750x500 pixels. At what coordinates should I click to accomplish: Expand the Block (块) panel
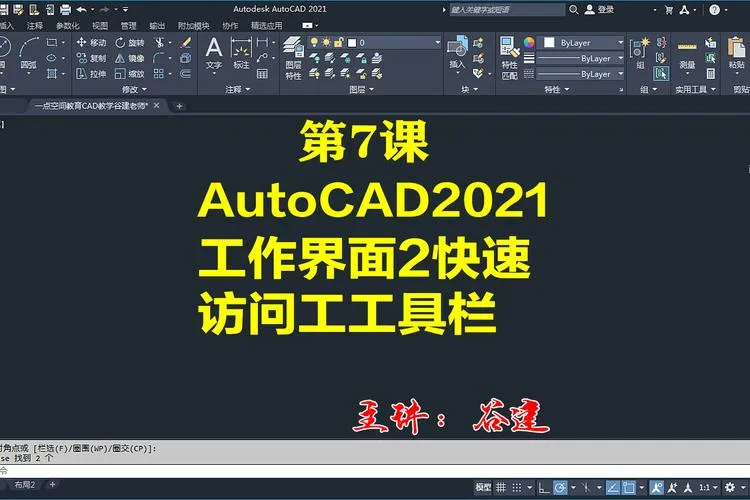tap(469, 89)
